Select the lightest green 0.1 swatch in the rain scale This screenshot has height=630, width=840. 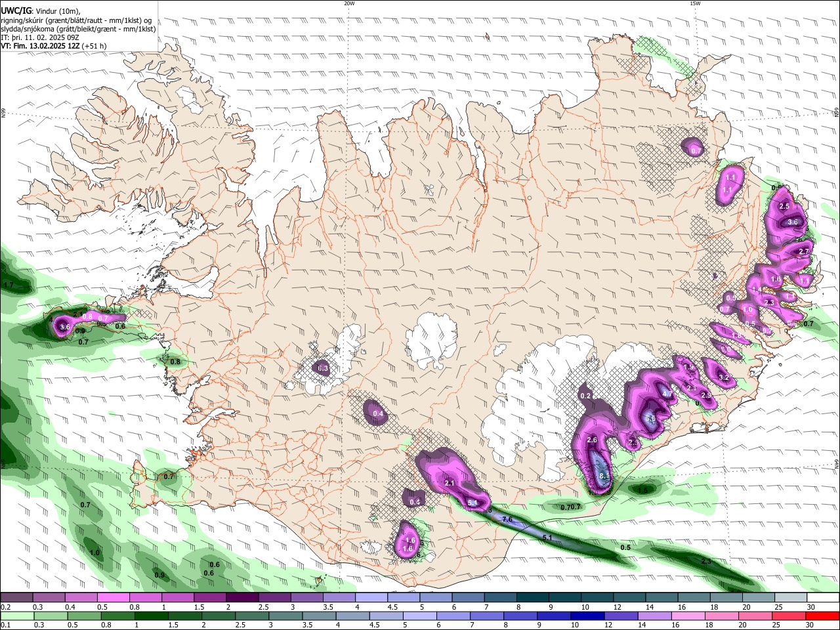pyautogui.click(x=17, y=616)
